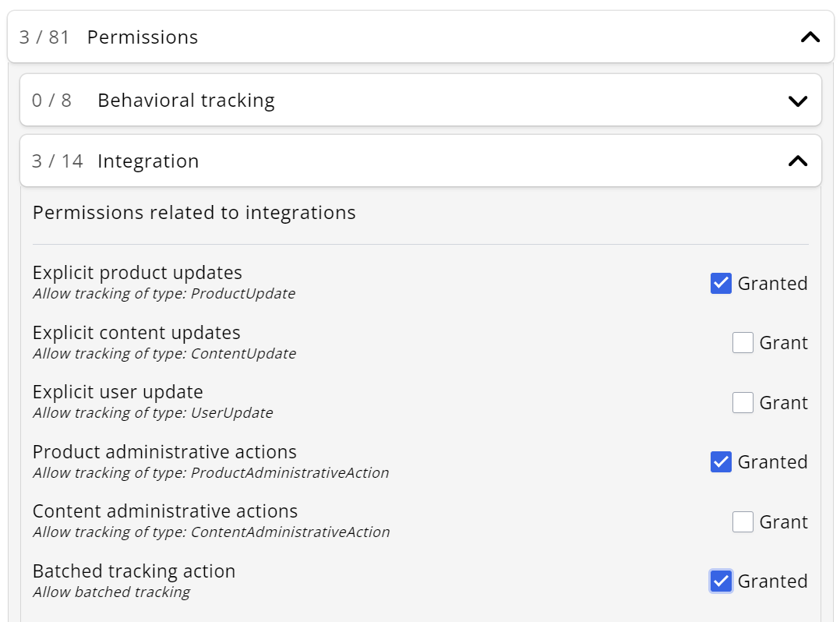Disable the Batched tracking action permission
The width and height of the screenshot is (840, 622).
pos(721,581)
